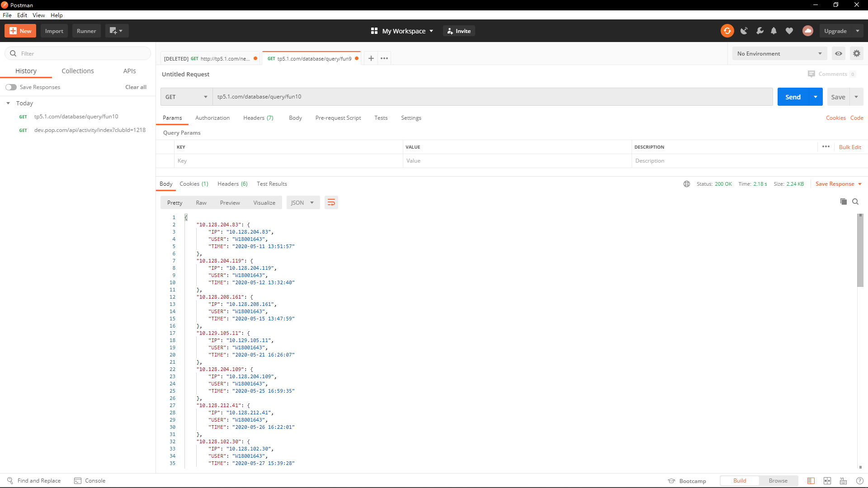
Task: Click the query param Key field
Action: pyautogui.click(x=288, y=161)
